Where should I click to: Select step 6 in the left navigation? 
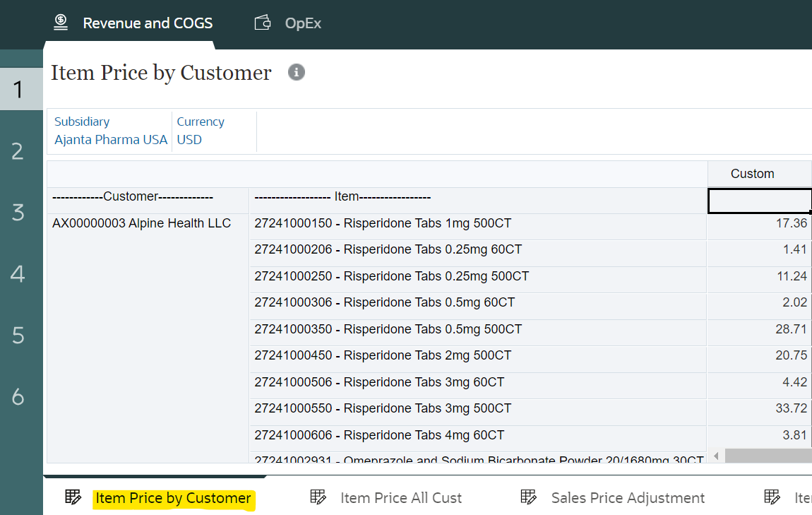click(18, 397)
